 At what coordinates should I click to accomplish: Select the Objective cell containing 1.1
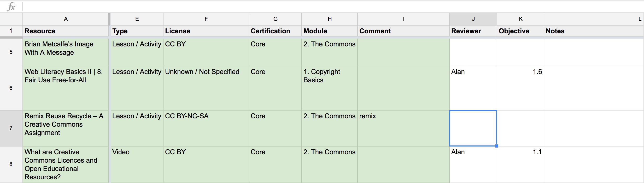pyautogui.click(x=520, y=164)
